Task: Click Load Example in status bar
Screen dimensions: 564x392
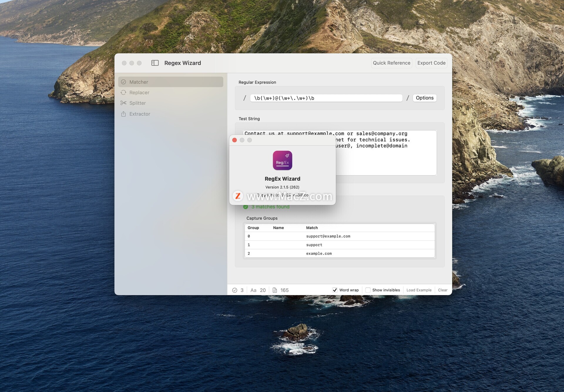Action: click(x=419, y=290)
